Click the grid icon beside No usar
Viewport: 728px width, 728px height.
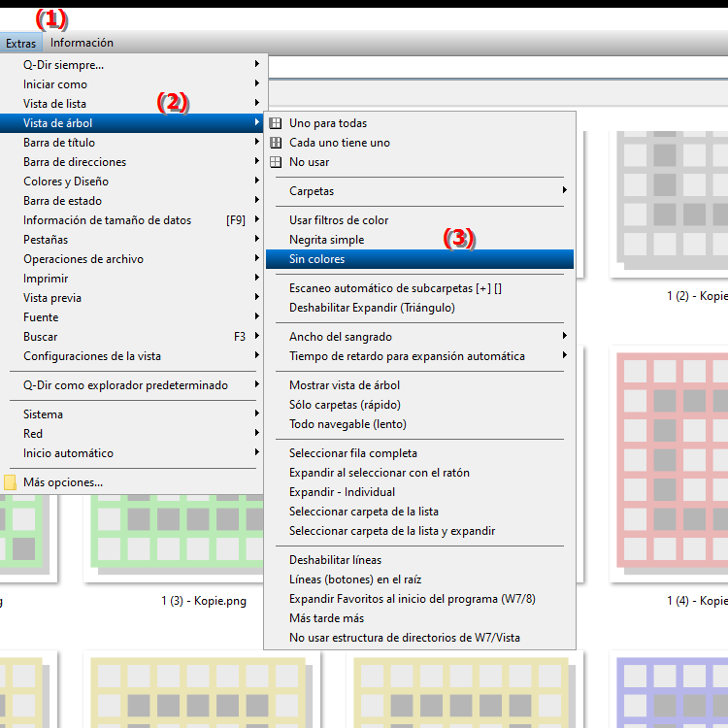276,162
